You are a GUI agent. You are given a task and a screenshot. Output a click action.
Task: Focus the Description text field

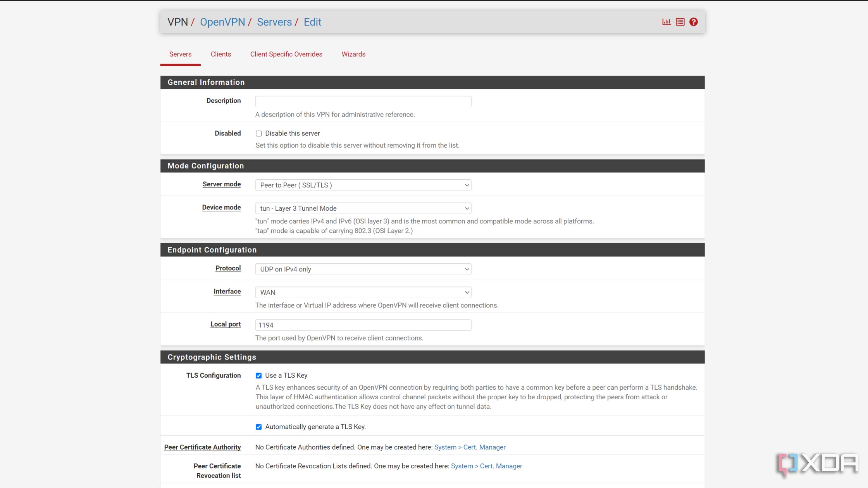(363, 101)
